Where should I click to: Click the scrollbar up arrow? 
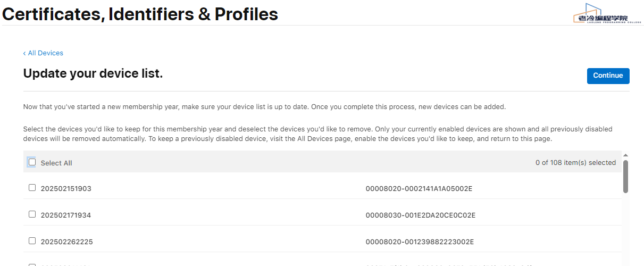point(625,155)
